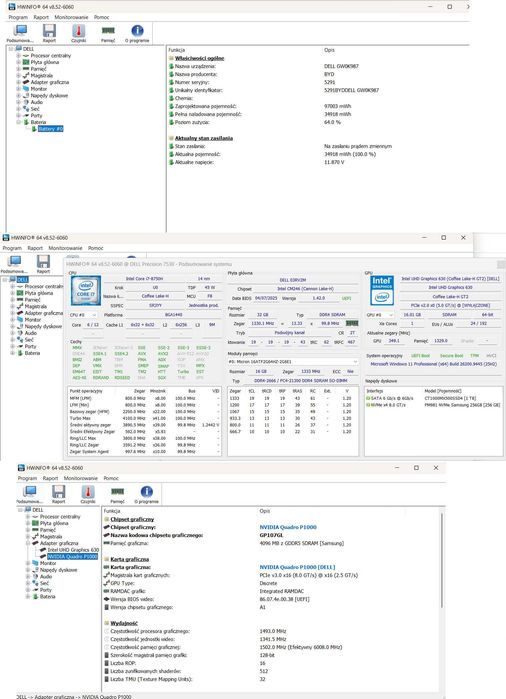Viewport: 506px width, 699px height.
Task: Open Program menu in the top window
Action: [x=18, y=17]
